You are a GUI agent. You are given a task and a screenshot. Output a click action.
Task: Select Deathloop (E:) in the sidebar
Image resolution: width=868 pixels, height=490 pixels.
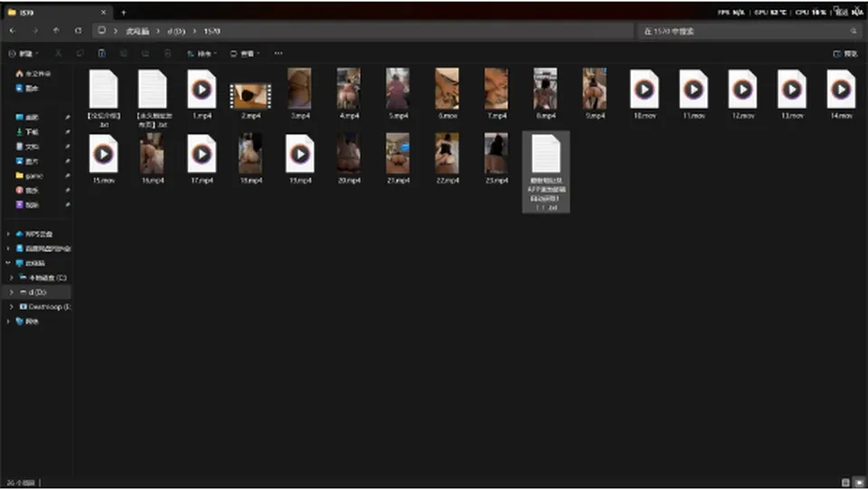point(45,306)
